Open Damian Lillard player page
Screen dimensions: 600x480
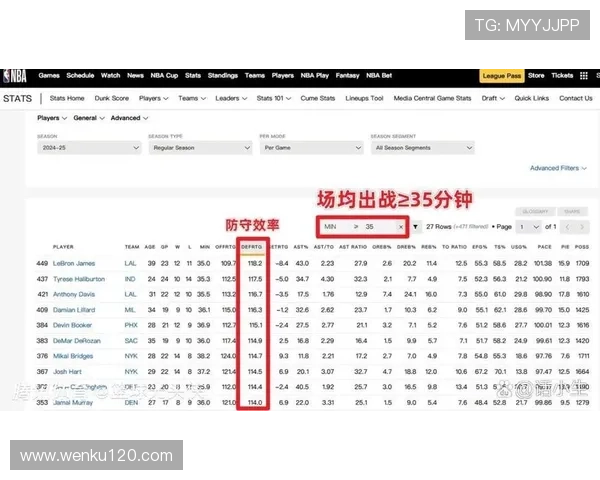coord(74,310)
